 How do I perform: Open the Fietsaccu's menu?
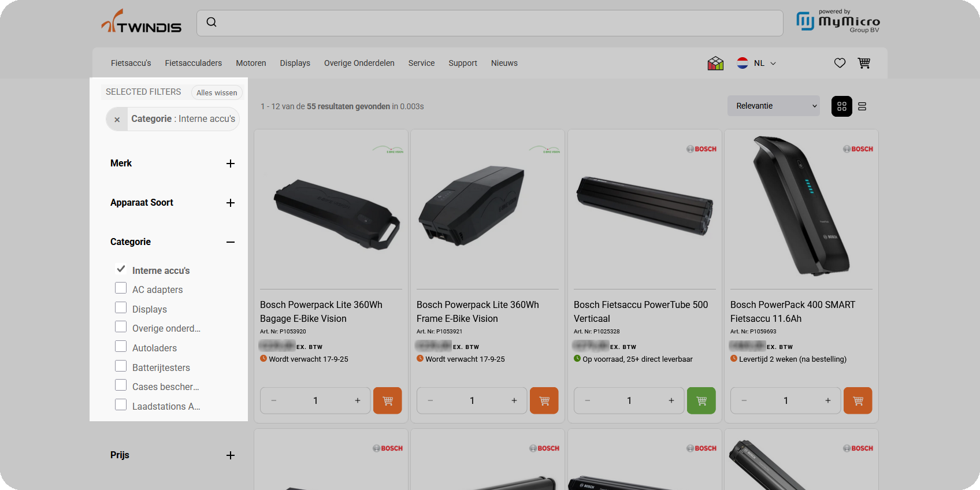[x=131, y=63]
